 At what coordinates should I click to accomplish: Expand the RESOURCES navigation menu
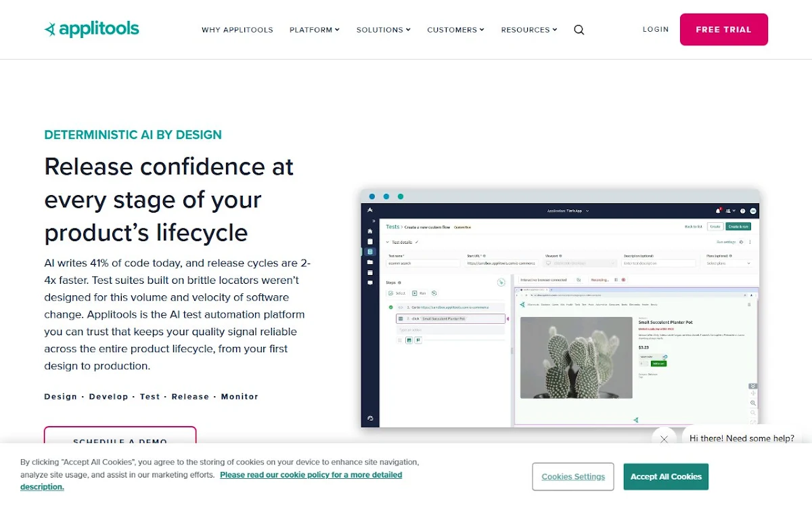[529, 30]
